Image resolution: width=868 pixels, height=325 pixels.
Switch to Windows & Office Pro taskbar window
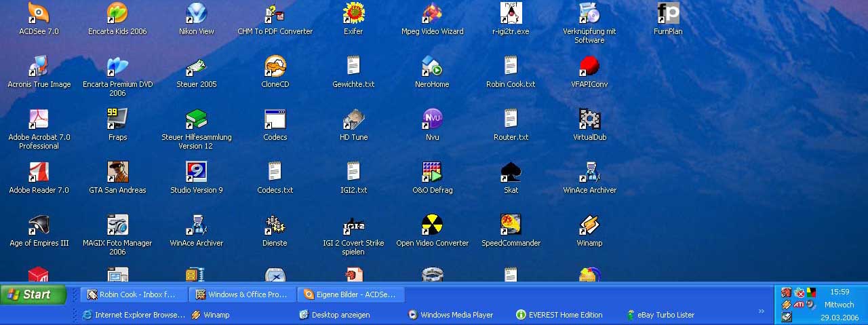pyautogui.click(x=242, y=294)
